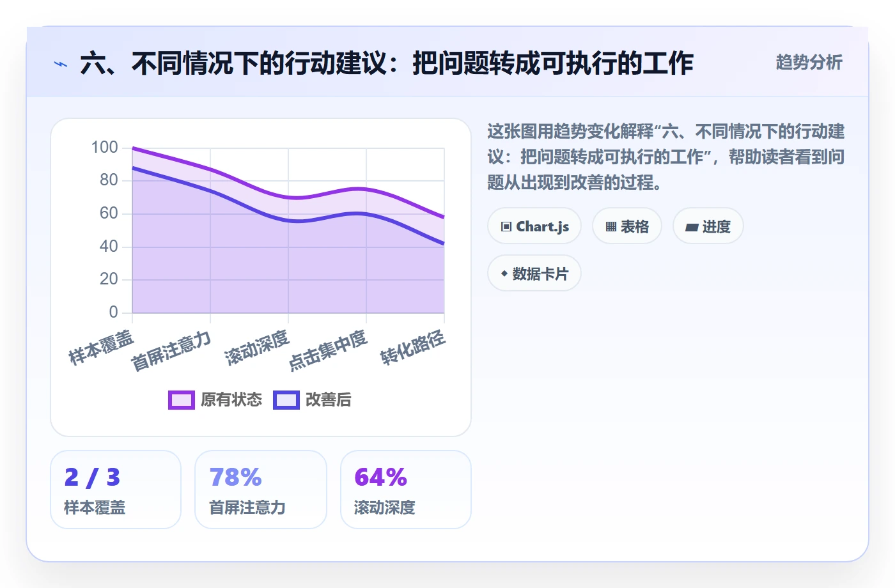Open the 2 / 3 样本覆盖 stat card
Viewport: 895px width, 588px height.
tap(116, 490)
